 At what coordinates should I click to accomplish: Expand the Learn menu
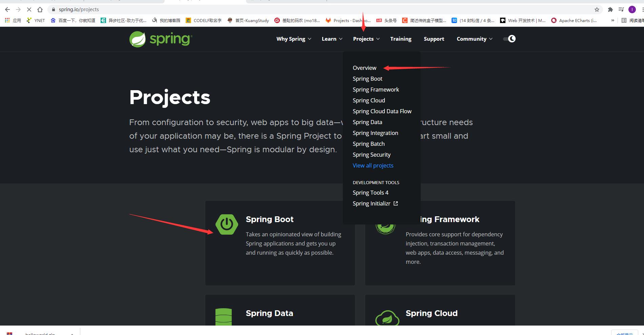332,39
